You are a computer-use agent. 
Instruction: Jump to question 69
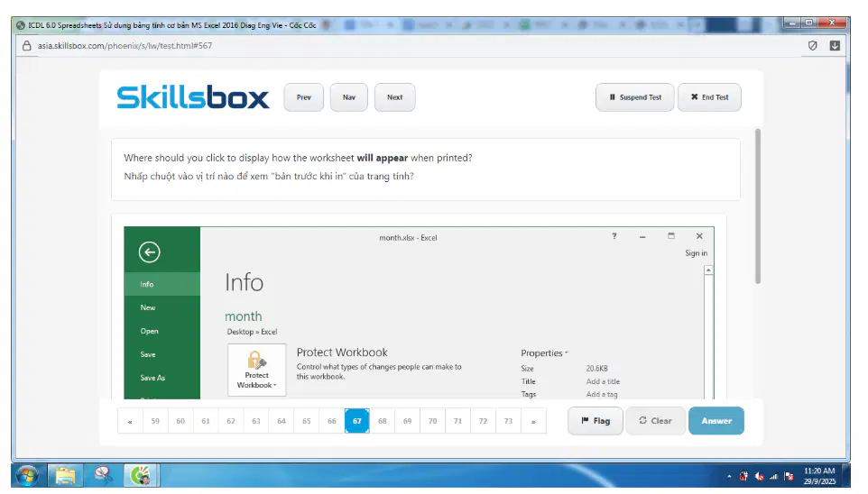click(408, 421)
